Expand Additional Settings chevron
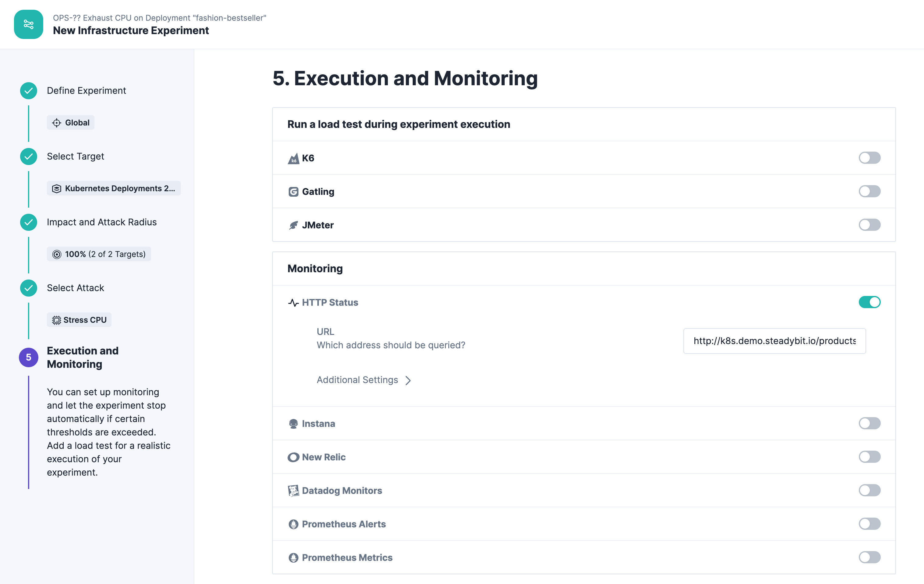 tap(408, 380)
